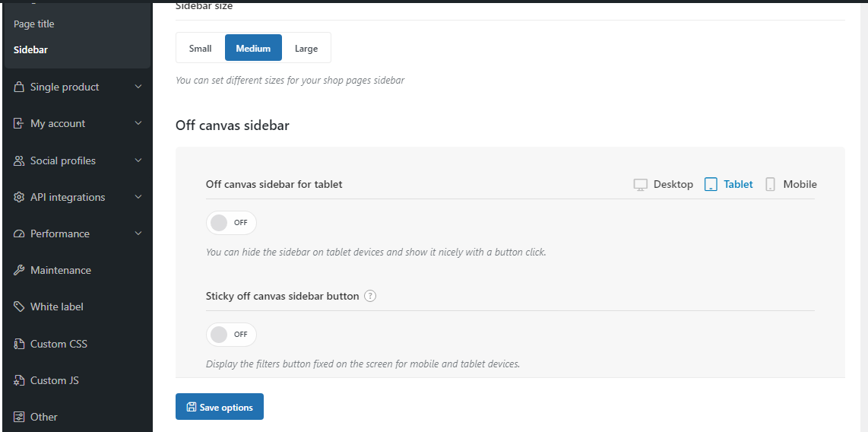Click the Performance gauge icon

click(19, 233)
